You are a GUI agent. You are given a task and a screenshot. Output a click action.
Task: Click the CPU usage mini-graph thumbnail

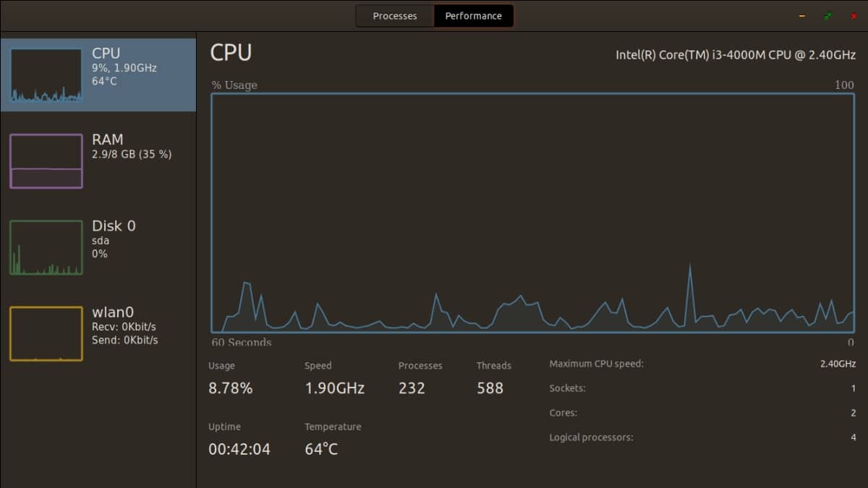click(46, 74)
